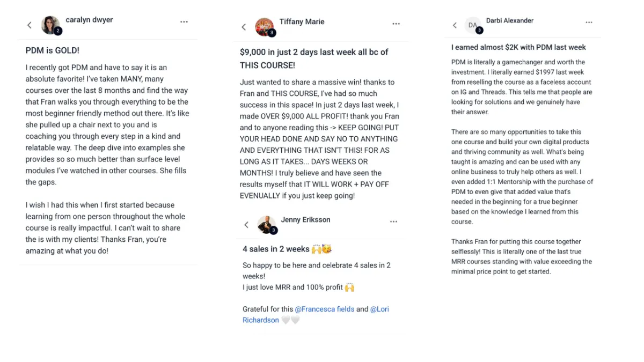Go back from Tiffany Marie's conversation
644x362 pixels.
pos(244,25)
